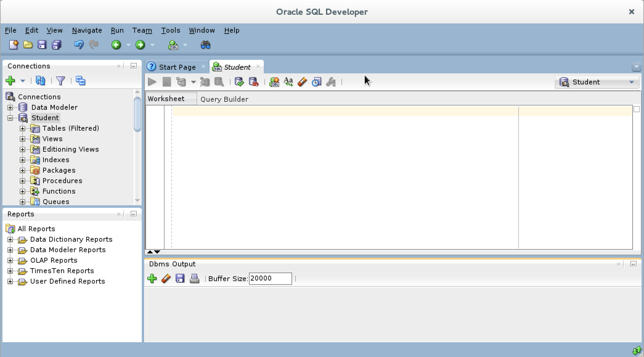
Task: Click the Refresh connections icon
Action: pyautogui.click(x=41, y=80)
